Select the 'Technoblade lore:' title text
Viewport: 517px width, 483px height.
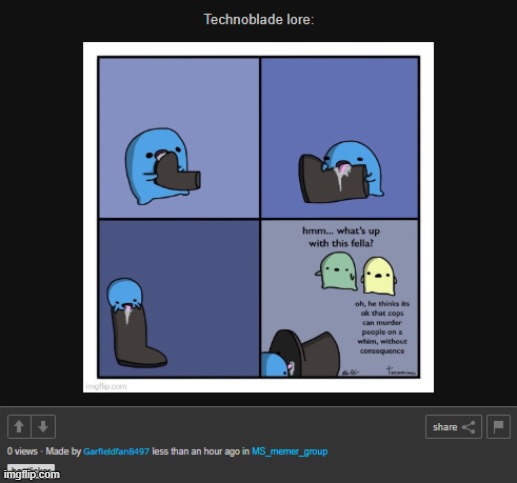click(259, 19)
